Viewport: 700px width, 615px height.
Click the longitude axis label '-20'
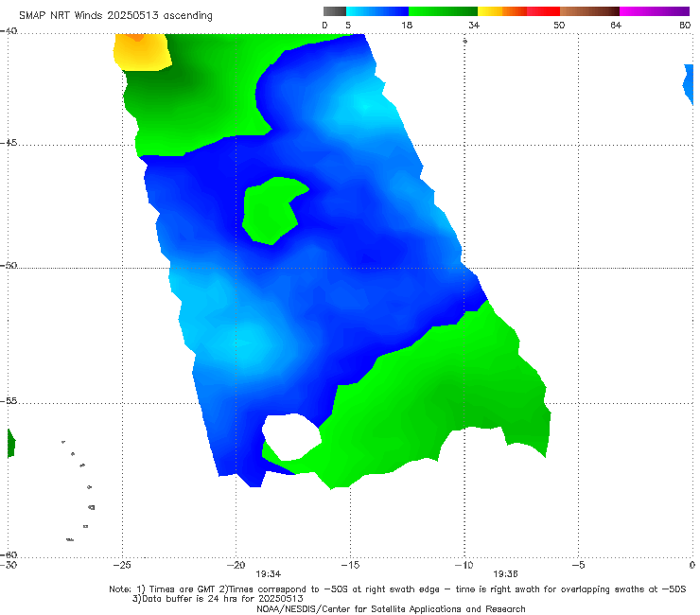(236, 565)
